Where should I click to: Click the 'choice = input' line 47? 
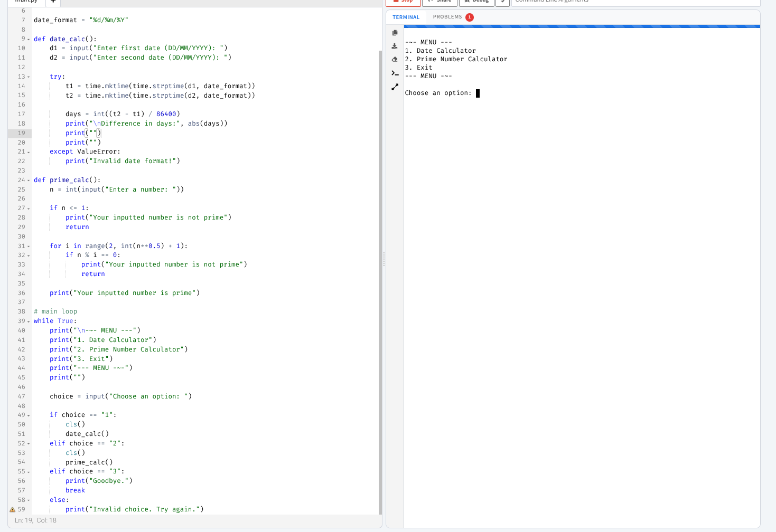121,396
